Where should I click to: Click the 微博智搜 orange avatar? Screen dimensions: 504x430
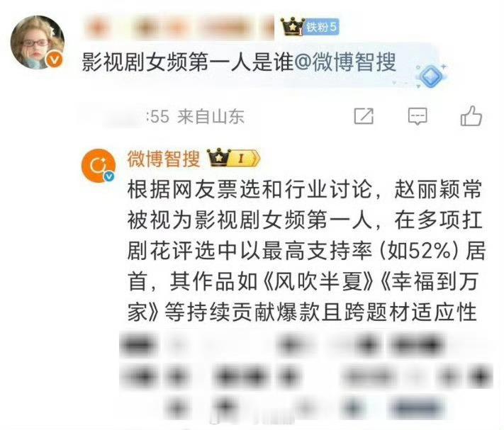[98, 166]
